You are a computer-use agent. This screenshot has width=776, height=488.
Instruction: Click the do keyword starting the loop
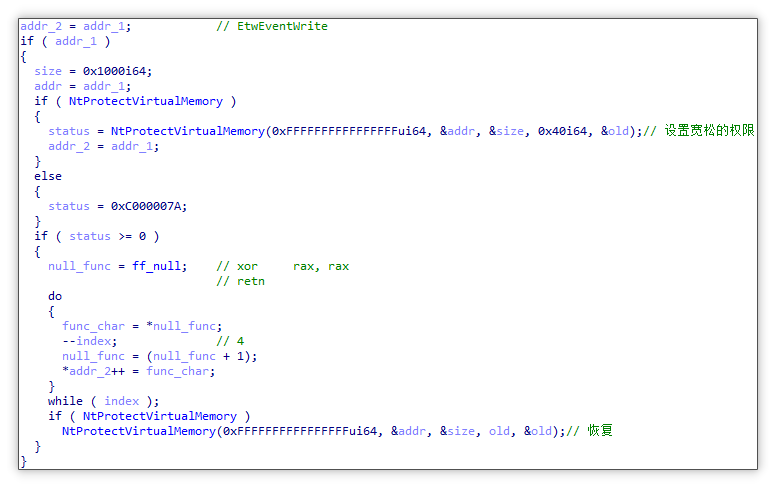[x=55, y=296]
